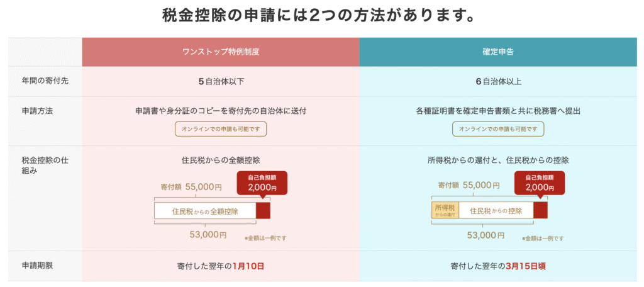Click the red block beside 住民税からの全額控除 bar
The width and height of the screenshot is (644, 287).
(x=263, y=211)
